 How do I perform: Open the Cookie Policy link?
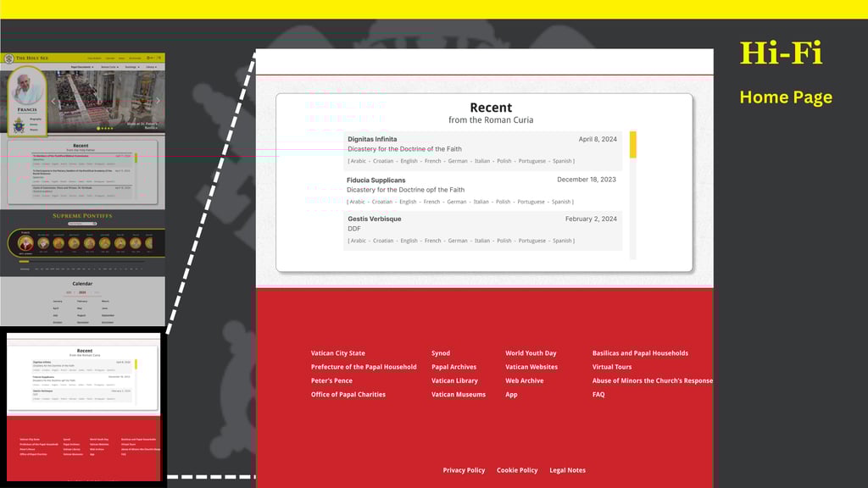click(x=517, y=470)
